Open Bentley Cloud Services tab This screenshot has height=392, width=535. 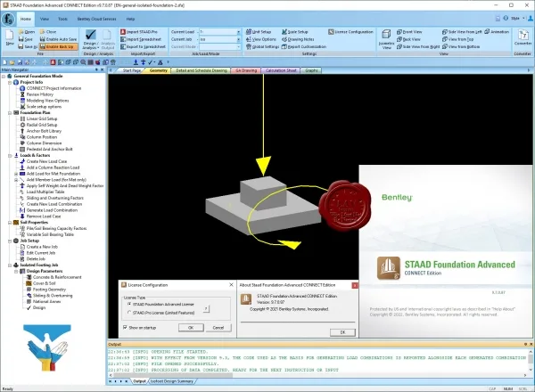pyautogui.click(x=96, y=19)
